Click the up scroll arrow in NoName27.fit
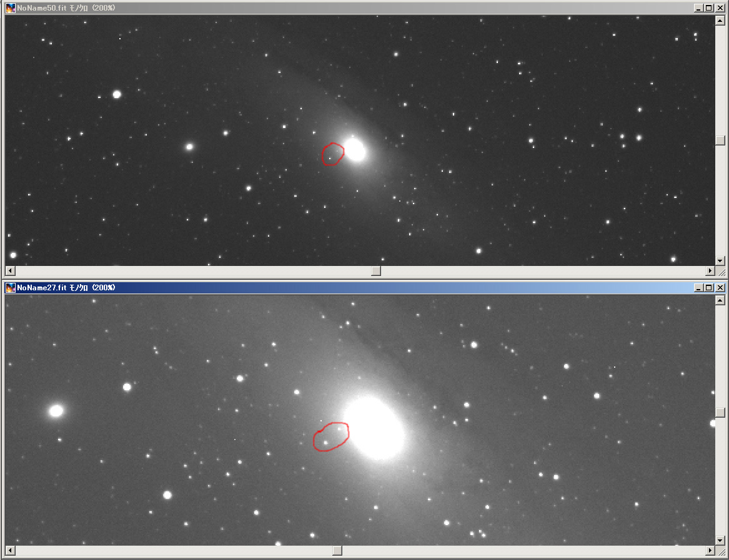The height and width of the screenshot is (560, 729). point(720,300)
